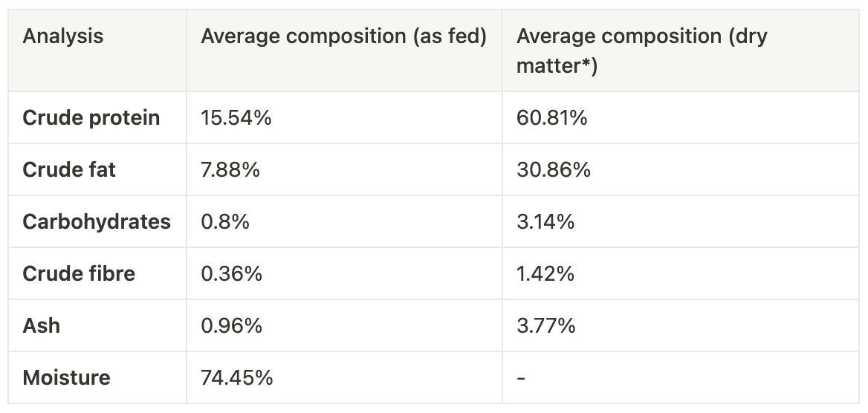This screenshot has width=868, height=413.
Task: Click the Average composition (dry matter*) header
Action: 641,51
